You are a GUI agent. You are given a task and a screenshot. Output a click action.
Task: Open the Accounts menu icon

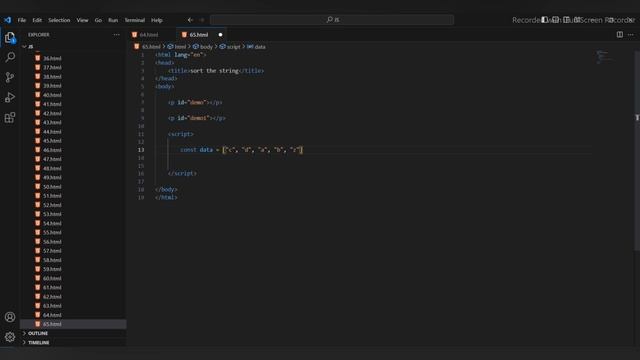pyautogui.click(x=10, y=317)
